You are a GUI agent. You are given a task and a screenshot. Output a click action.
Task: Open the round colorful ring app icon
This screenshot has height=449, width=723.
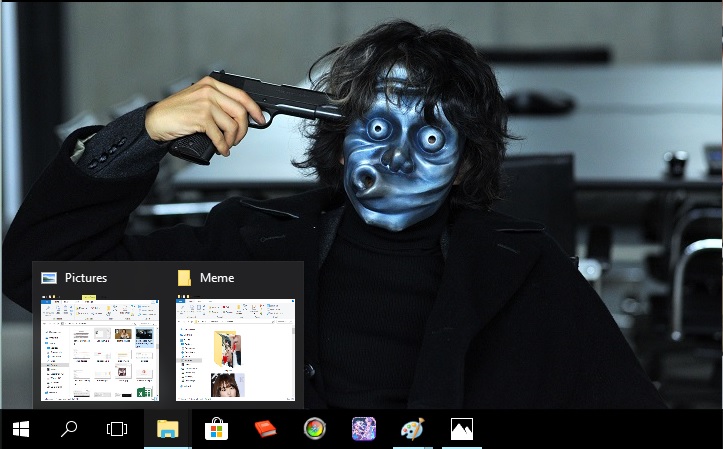tap(315, 429)
